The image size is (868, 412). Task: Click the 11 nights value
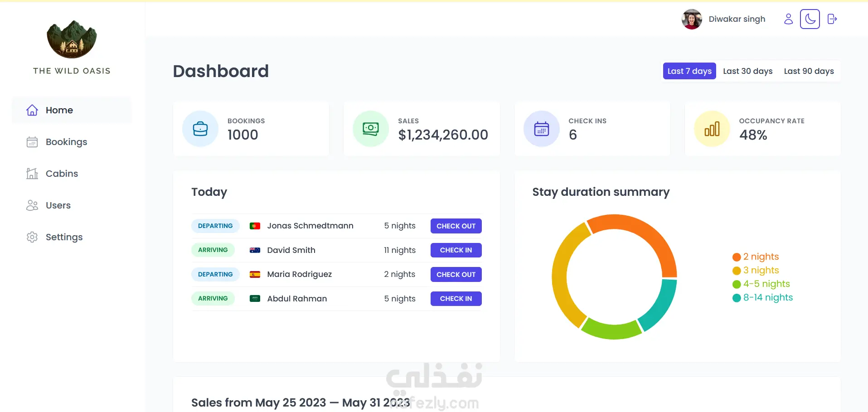pyautogui.click(x=400, y=250)
